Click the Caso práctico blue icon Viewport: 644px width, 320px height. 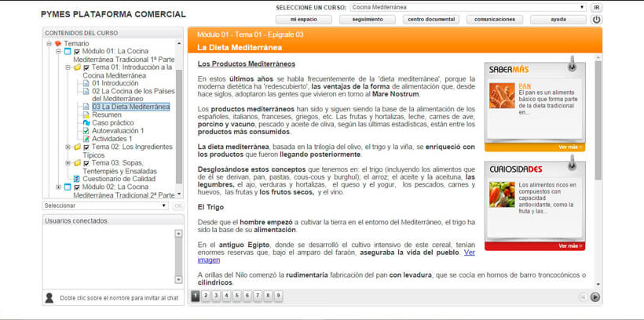86,122
